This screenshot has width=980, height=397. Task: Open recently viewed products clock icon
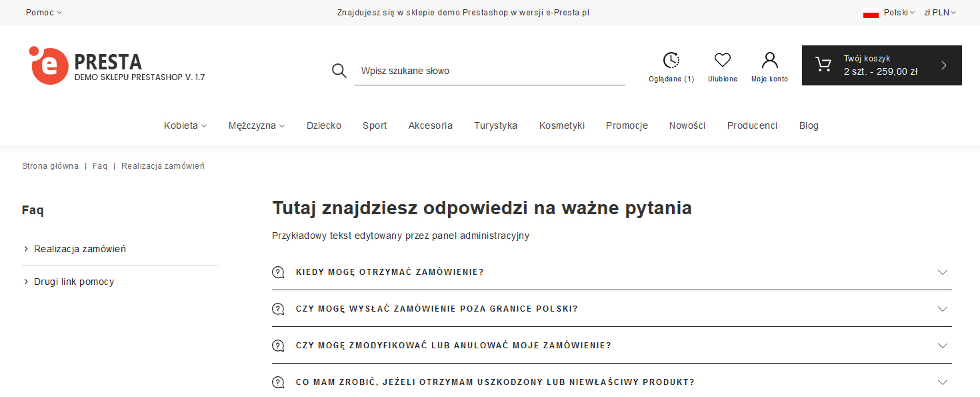tap(671, 61)
